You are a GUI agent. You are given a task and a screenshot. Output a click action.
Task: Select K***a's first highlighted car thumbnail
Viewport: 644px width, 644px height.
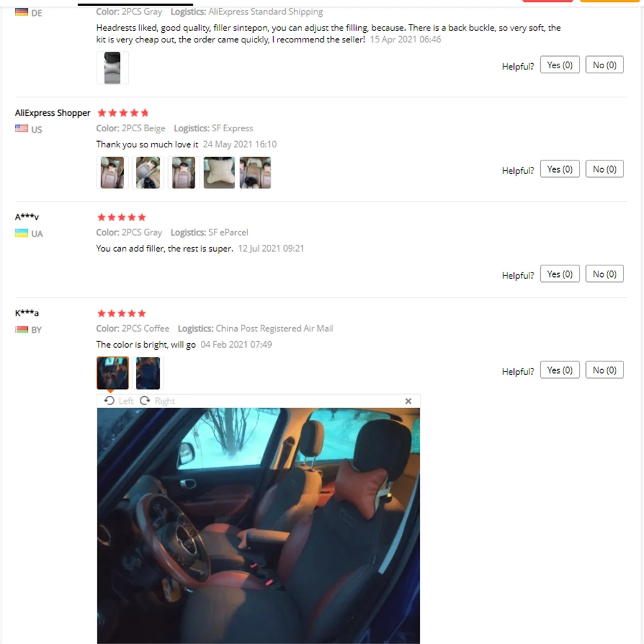point(113,373)
